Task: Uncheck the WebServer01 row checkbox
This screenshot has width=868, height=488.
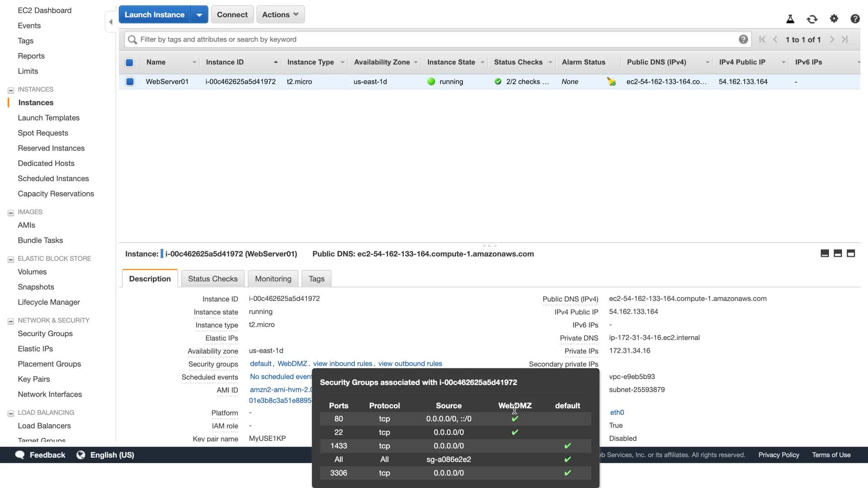Action: (130, 82)
